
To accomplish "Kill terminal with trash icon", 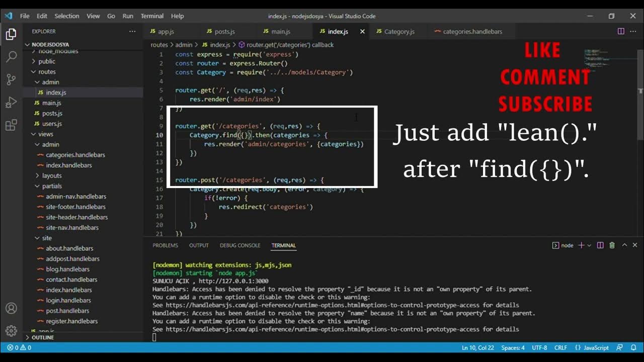I will (612, 245).
